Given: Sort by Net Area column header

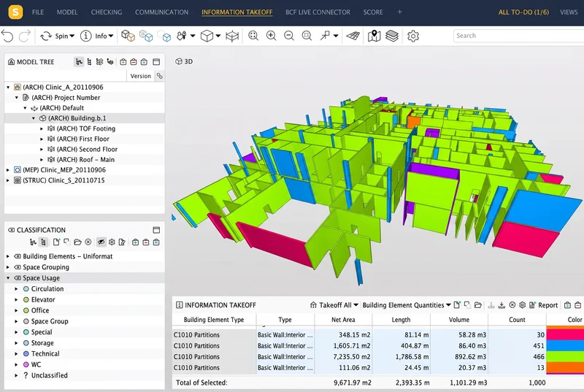Looking at the screenshot, I should 343,320.
